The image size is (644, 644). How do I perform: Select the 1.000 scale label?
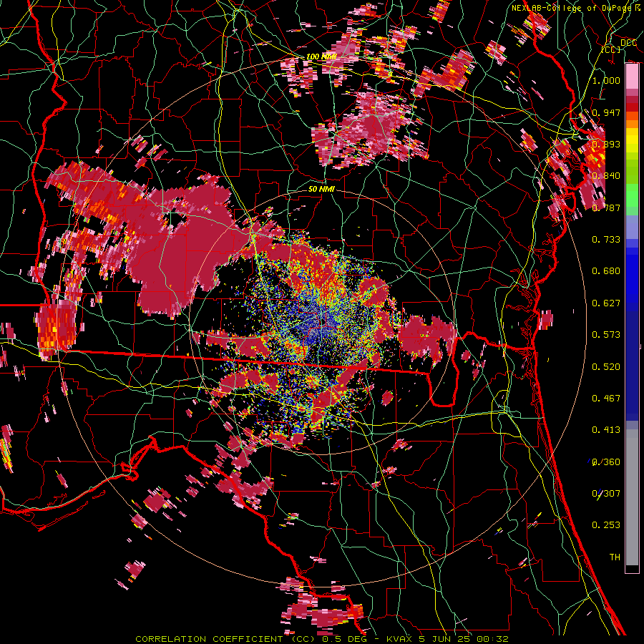(606, 80)
